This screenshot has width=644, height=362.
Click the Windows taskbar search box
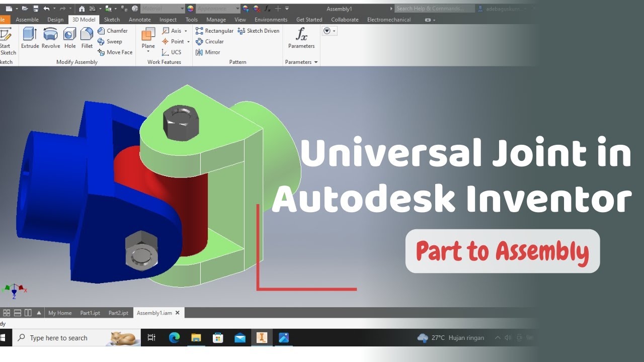pos(76,338)
